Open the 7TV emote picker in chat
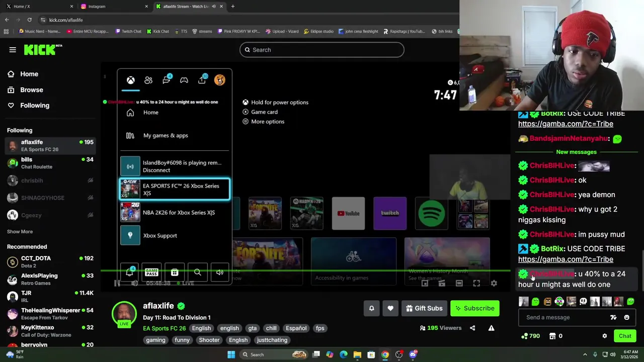Screen dimensions: 644x362 (x=613, y=317)
